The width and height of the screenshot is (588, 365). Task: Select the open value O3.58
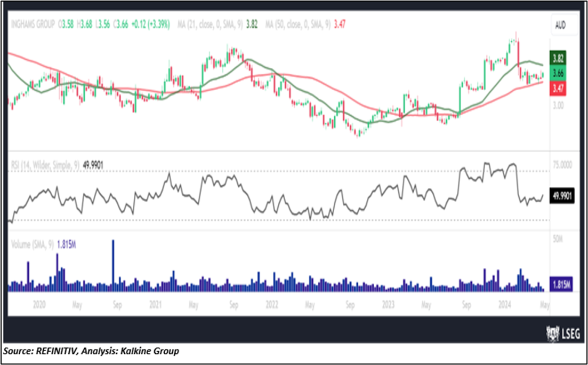[x=66, y=25]
